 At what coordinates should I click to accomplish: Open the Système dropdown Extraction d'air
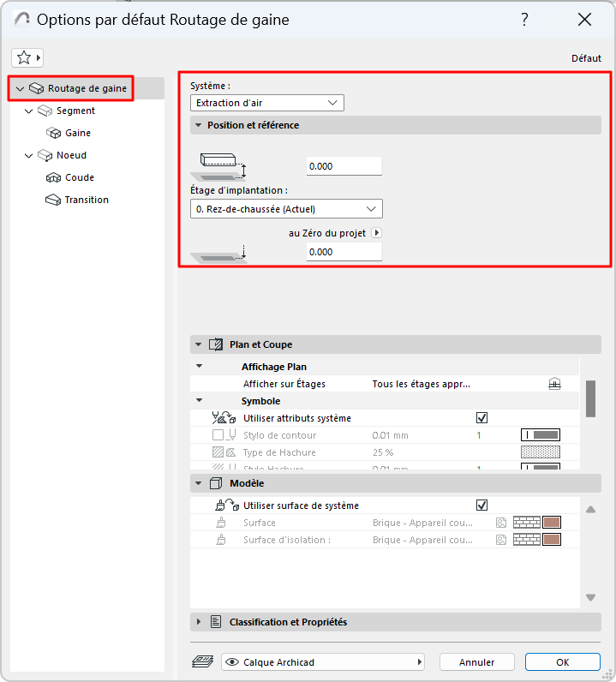point(267,103)
